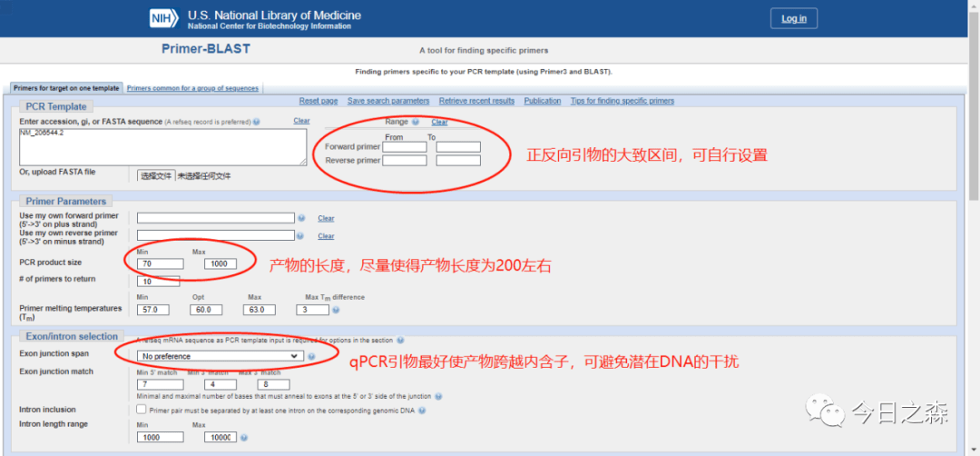This screenshot has height=456, width=980.
Task: Show help for Exon junction span dropdown
Action: (x=311, y=356)
